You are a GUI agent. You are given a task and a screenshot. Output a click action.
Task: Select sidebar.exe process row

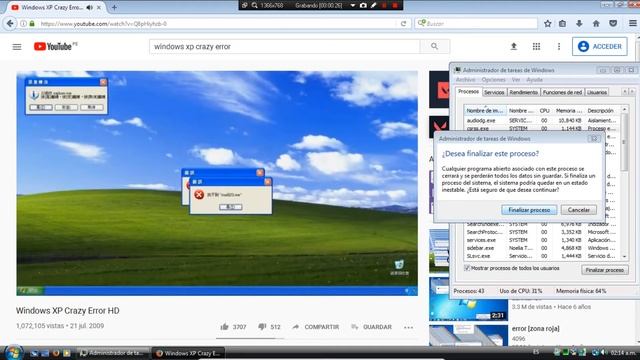(x=541, y=248)
